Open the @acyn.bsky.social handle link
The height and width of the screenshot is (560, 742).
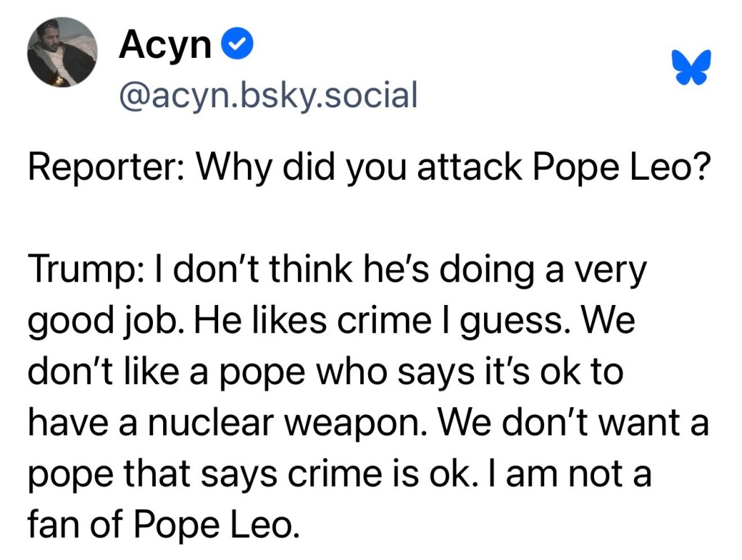tap(267, 95)
